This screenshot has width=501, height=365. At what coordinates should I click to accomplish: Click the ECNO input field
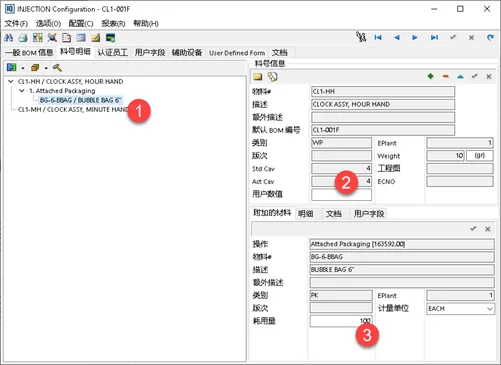[460, 181]
